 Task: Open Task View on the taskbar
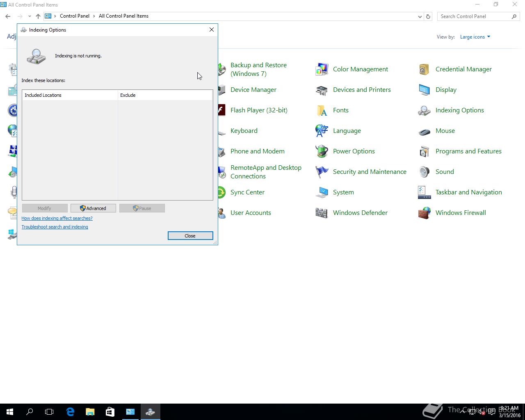click(x=49, y=412)
